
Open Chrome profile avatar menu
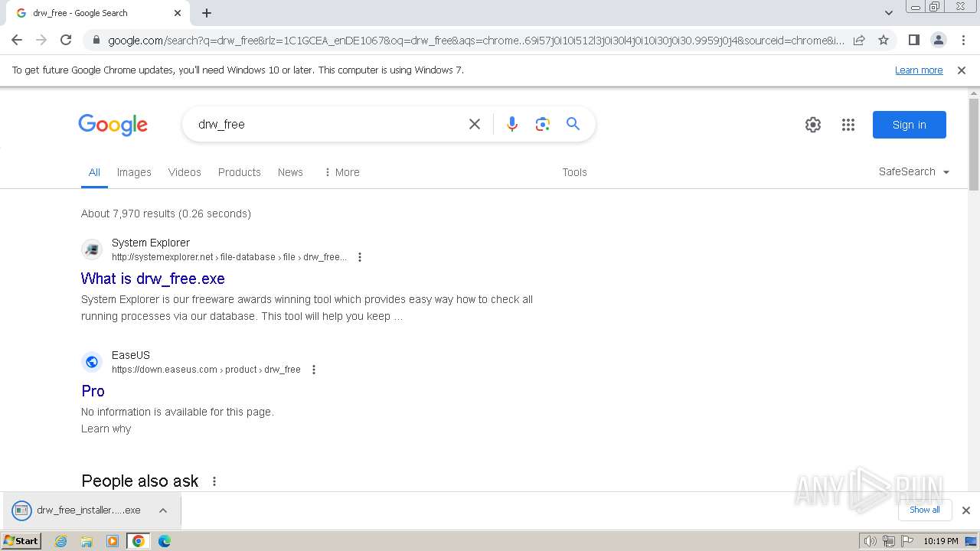938,40
